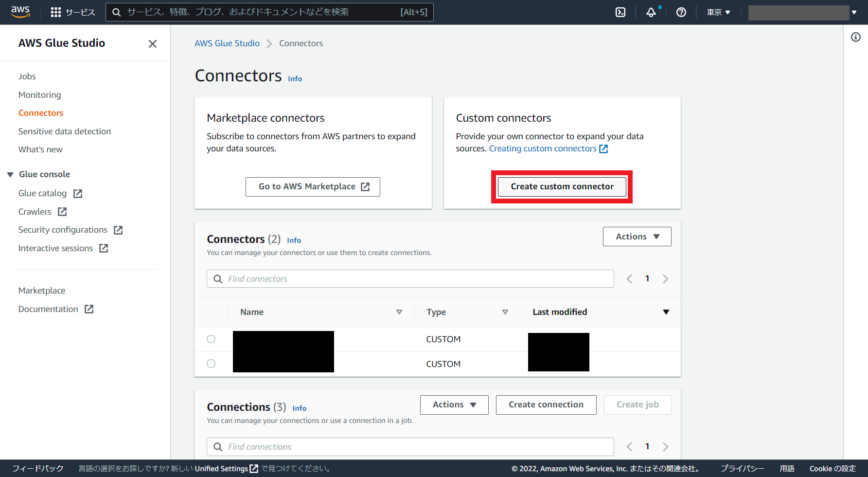Open Marketplace in the sidebar

[42, 291]
